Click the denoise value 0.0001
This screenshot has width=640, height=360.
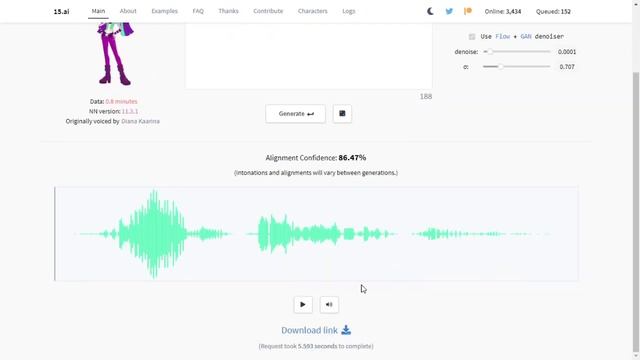pyautogui.click(x=567, y=52)
